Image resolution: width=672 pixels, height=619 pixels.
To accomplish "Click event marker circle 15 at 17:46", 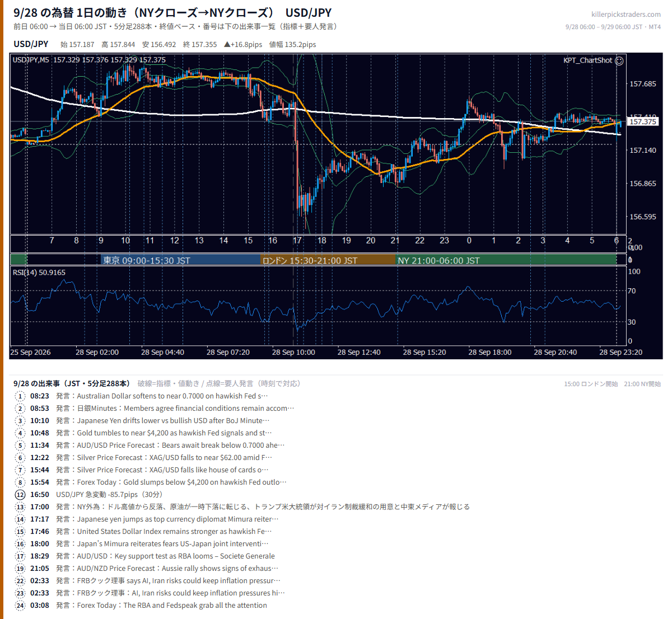I will tap(20, 532).
